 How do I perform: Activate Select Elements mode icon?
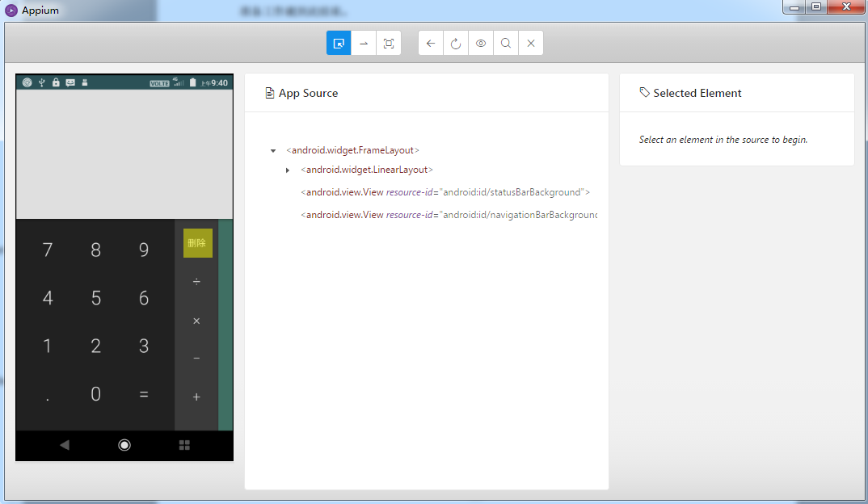tap(339, 43)
